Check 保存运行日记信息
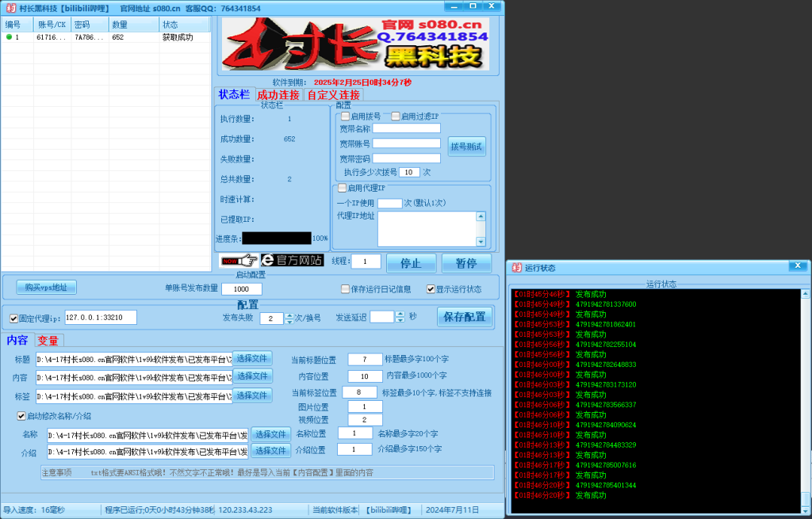This screenshot has width=812, height=519. 345,288
